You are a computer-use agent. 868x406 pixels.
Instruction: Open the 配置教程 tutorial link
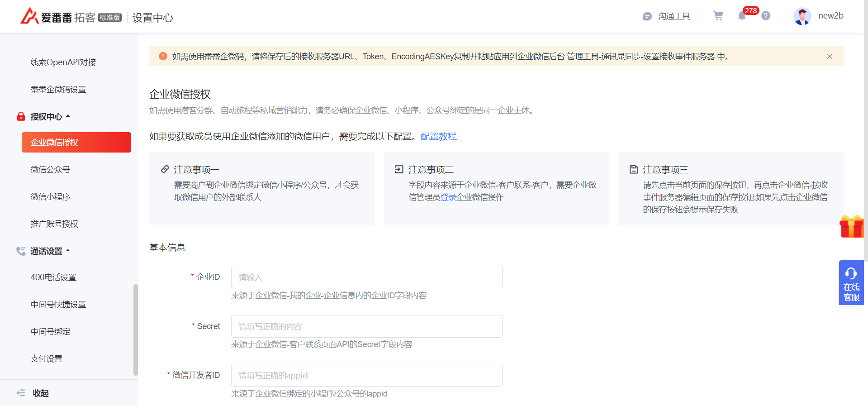(438, 136)
